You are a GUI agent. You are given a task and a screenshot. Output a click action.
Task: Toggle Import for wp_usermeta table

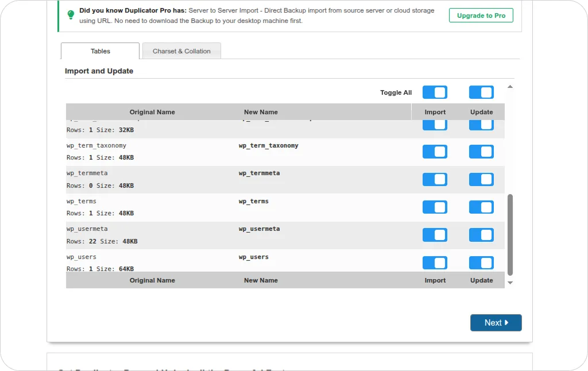(435, 235)
